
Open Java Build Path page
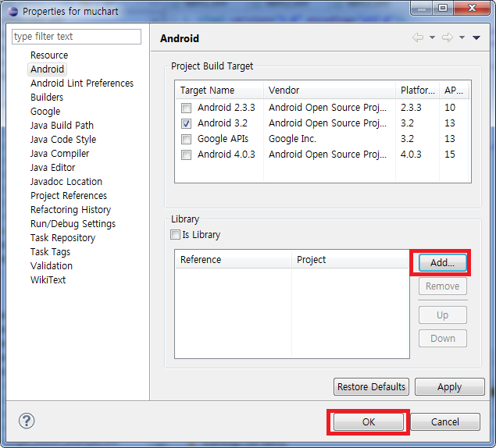pyautogui.click(x=62, y=125)
